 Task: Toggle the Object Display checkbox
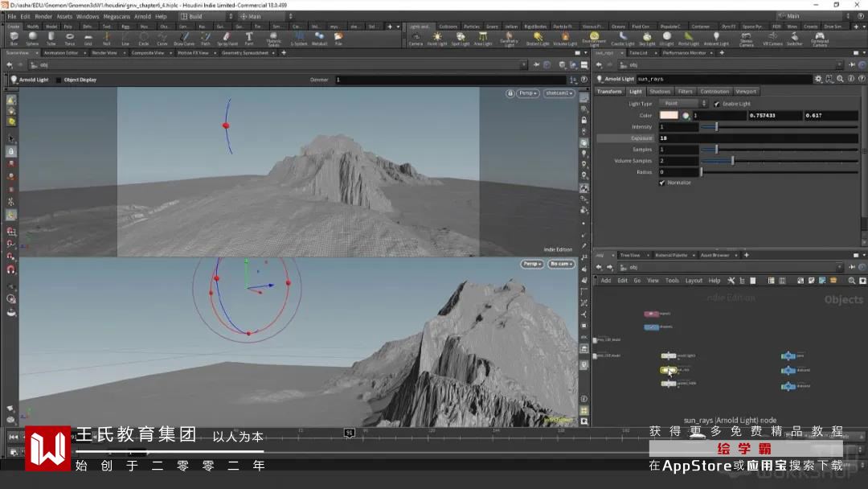click(x=59, y=80)
